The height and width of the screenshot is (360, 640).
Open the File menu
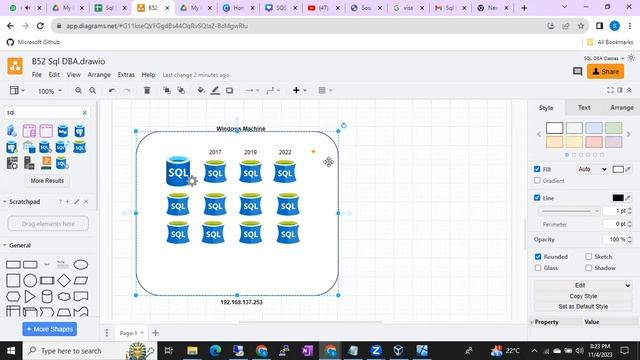pyautogui.click(x=37, y=75)
